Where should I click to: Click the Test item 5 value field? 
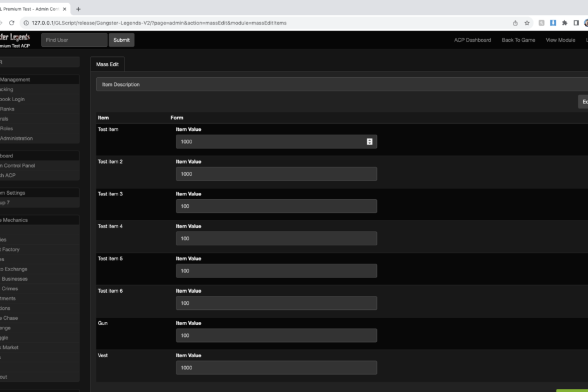click(276, 271)
